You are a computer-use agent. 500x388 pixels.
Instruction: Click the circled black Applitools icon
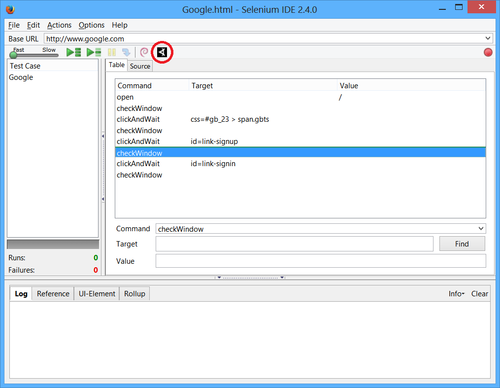click(x=162, y=52)
